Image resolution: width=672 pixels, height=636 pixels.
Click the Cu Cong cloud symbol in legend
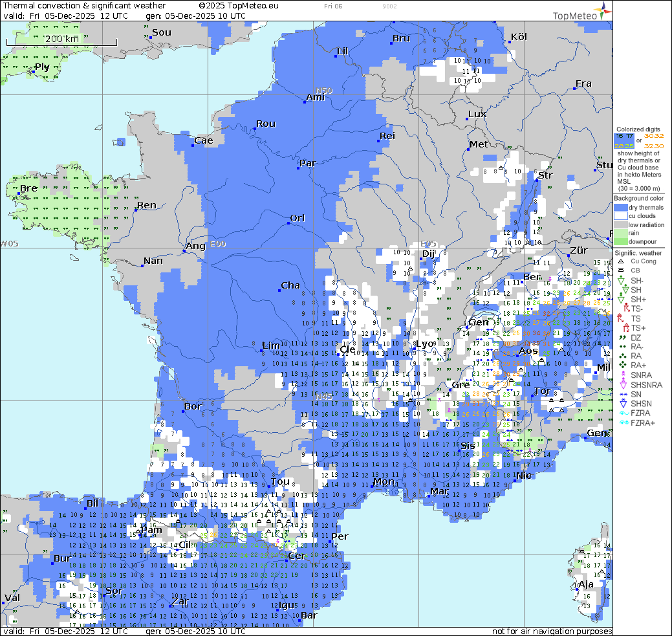pyautogui.click(x=620, y=261)
